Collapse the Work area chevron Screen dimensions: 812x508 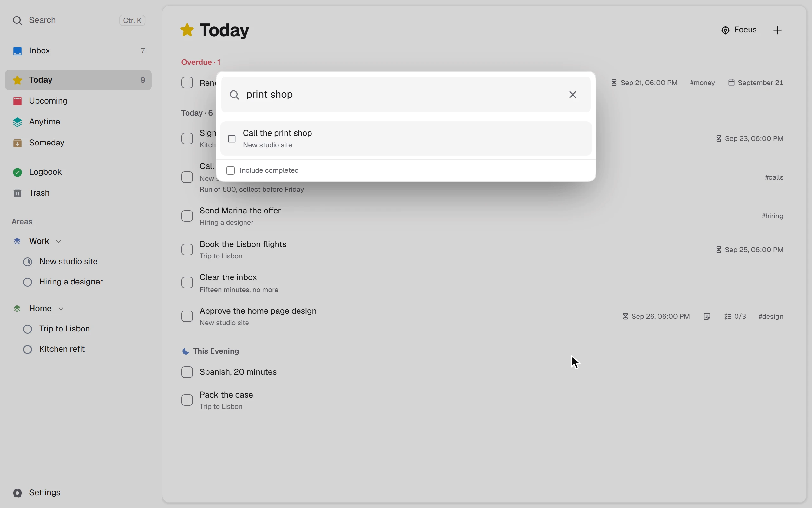pos(58,242)
